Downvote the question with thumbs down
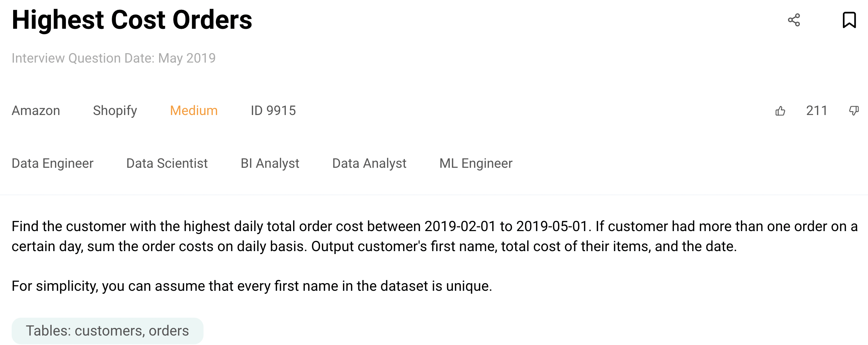The height and width of the screenshot is (345, 868). [854, 111]
